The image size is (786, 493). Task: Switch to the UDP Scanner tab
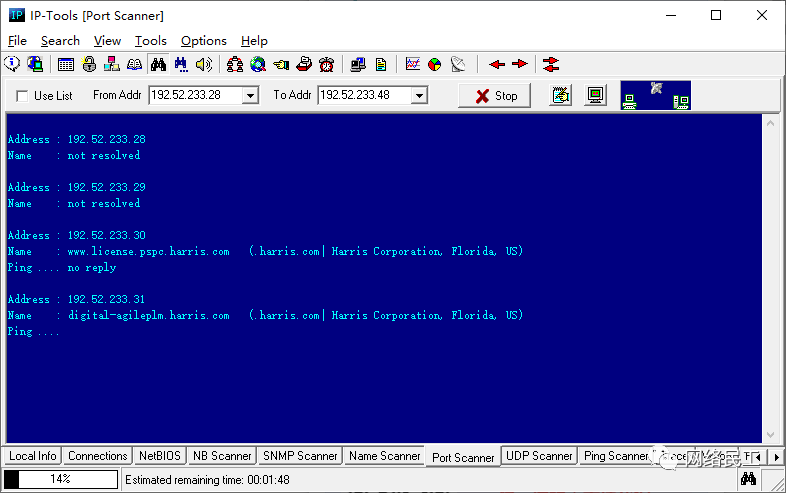pos(539,456)
